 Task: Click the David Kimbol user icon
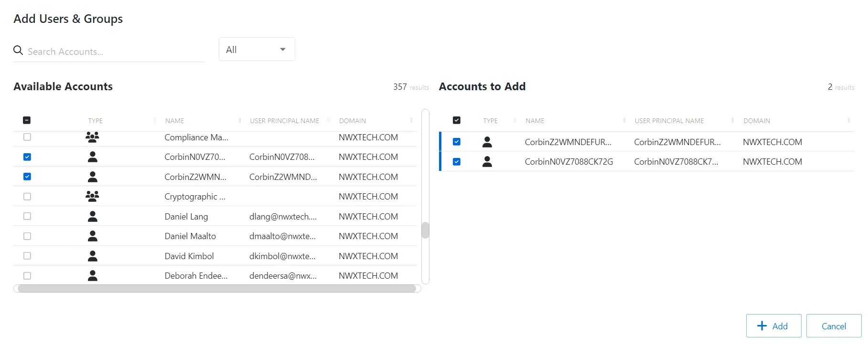(x=93, y=256)
